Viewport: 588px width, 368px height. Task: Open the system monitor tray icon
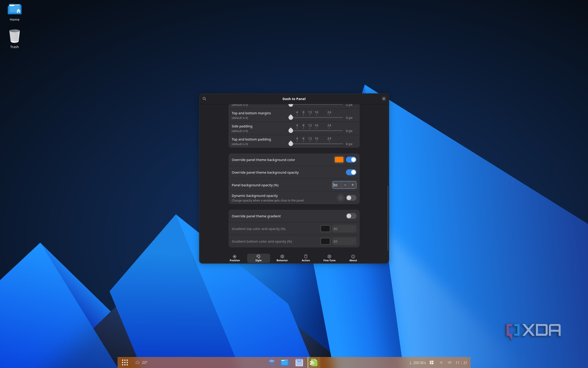coord(432,362)
